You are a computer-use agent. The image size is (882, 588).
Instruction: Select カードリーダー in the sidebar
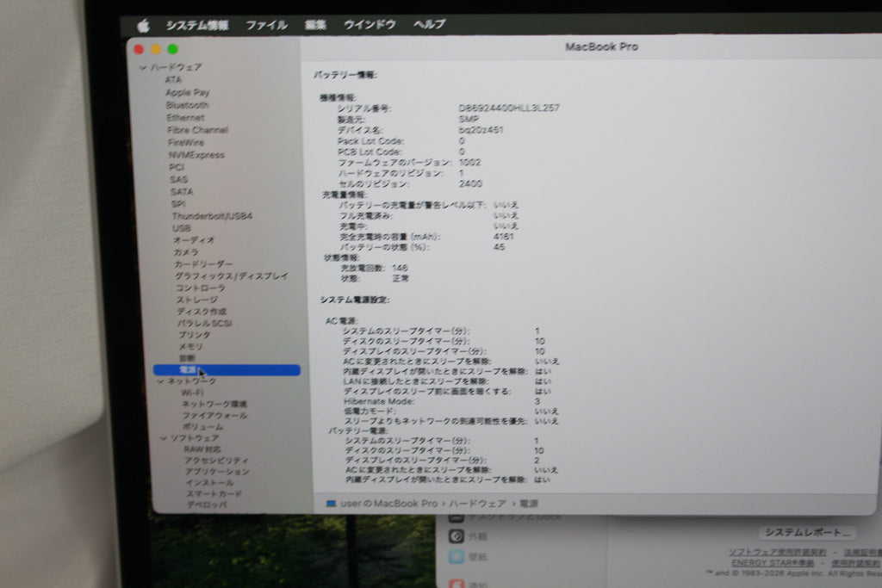[203, 264]
